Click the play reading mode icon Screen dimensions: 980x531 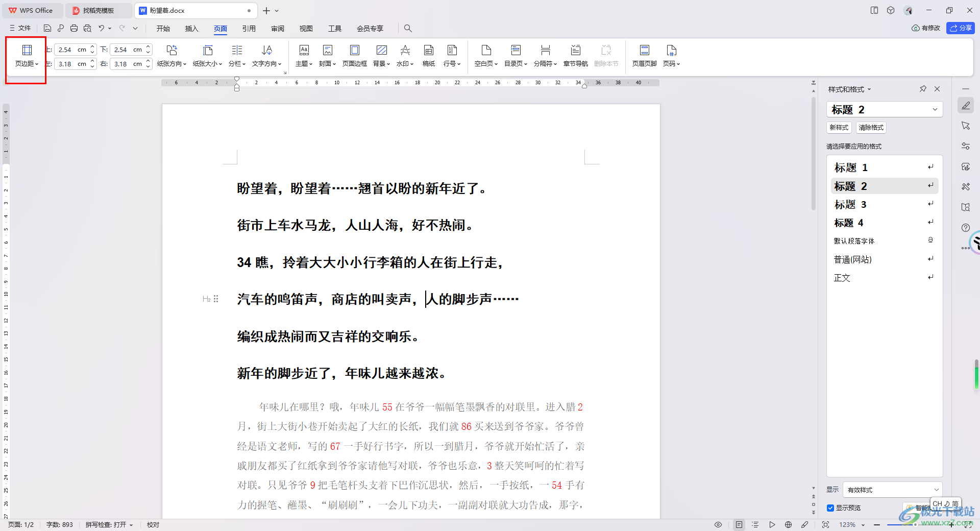coord(772,525)
